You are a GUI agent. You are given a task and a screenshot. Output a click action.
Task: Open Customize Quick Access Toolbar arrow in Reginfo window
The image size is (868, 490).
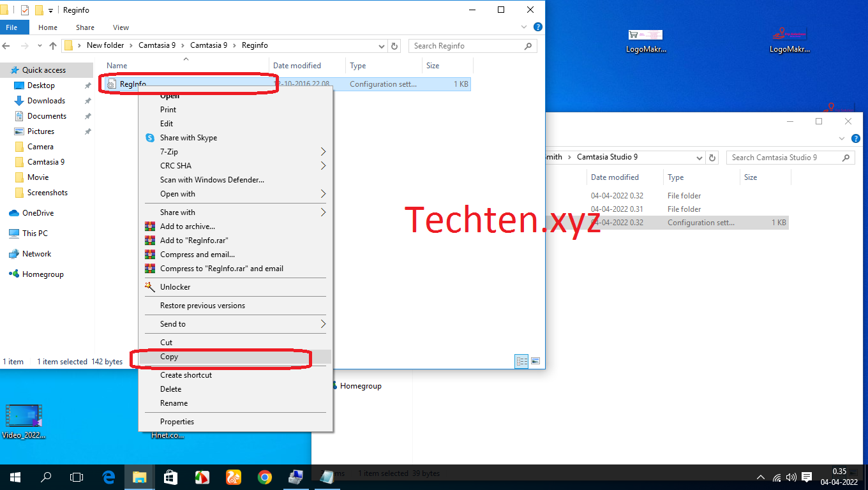click(x=51, y=11)
